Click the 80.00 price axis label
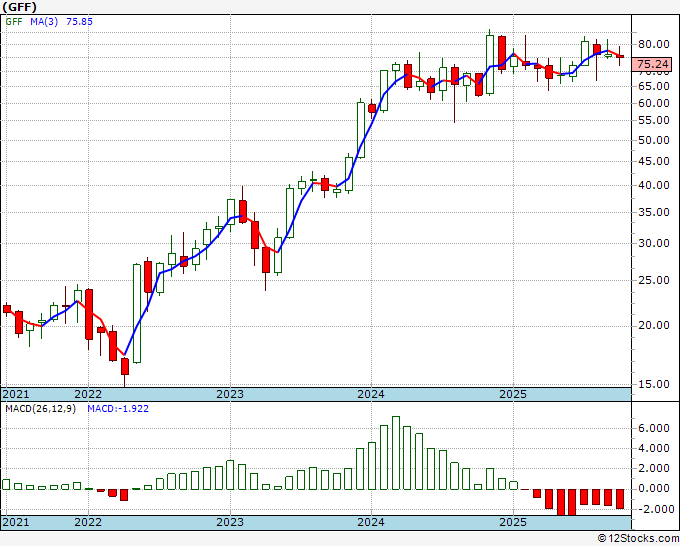The width and height of the screenshot is (680, 546). (x=654, y=44)
